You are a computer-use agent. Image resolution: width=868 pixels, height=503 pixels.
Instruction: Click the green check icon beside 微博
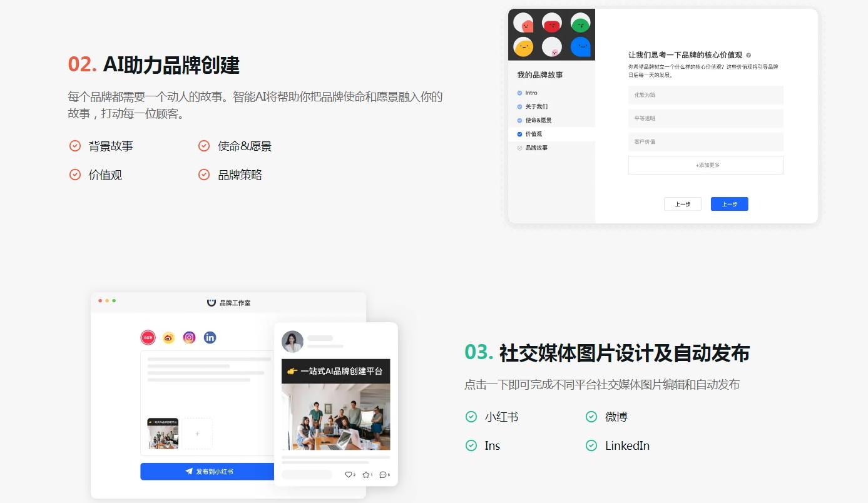pyautogui.click(x=591, y=417)
